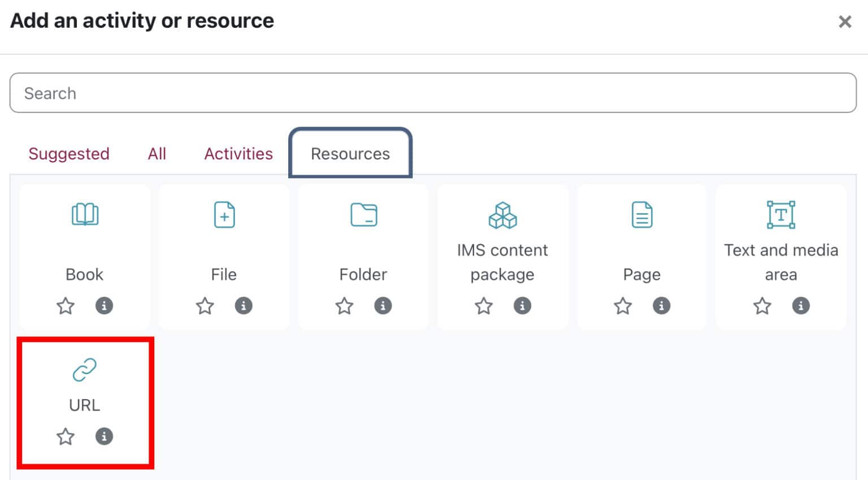This screenshot has width=868, height=480.
Task: Mark the URL resource as starred
Action: tap(66, 436)
